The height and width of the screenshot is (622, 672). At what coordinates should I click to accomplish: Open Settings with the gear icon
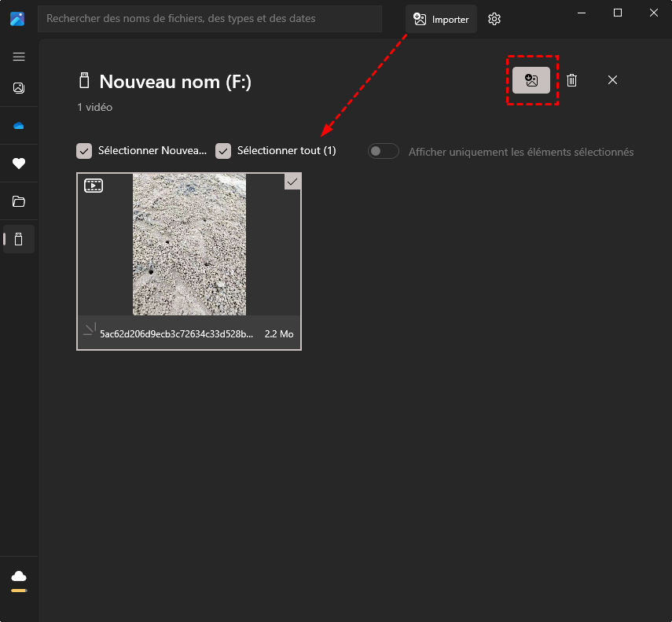[494, 20]
